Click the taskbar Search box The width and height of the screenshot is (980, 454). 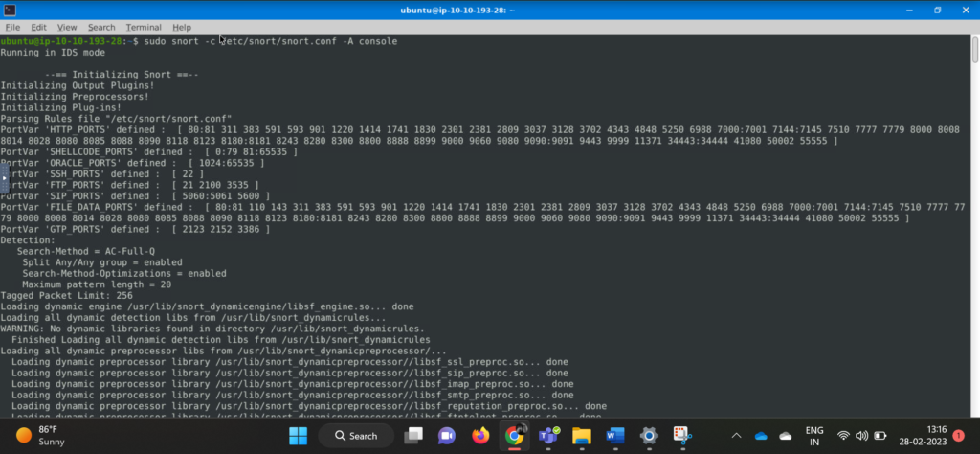354,436
